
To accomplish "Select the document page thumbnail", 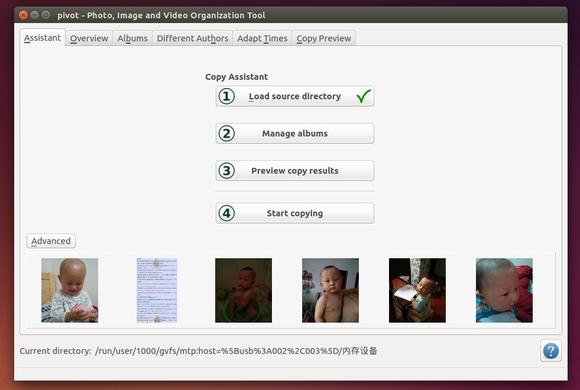I will (157, 290).
